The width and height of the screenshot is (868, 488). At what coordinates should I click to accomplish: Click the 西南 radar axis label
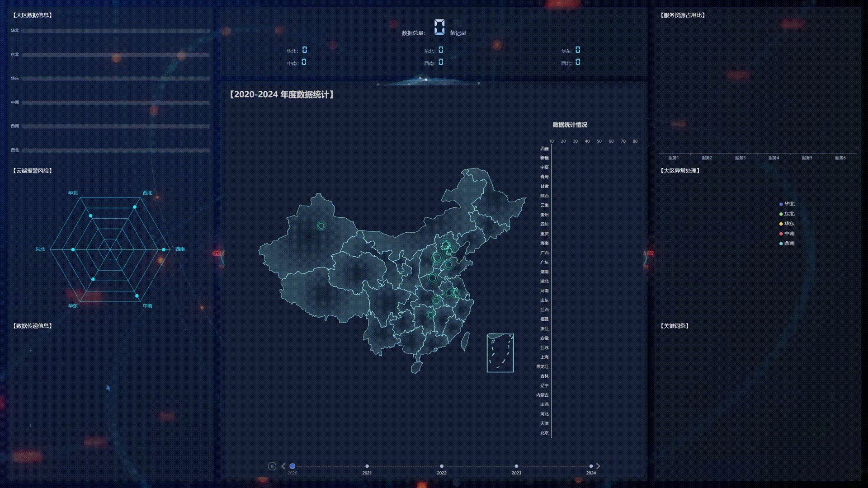coord(180,249)
